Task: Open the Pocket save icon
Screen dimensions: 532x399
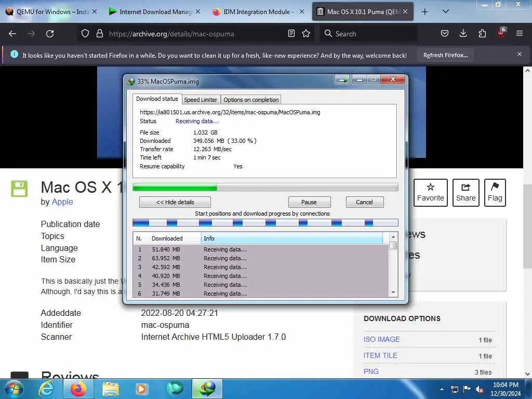Action: pyautogui.click(x=445, y=33)
